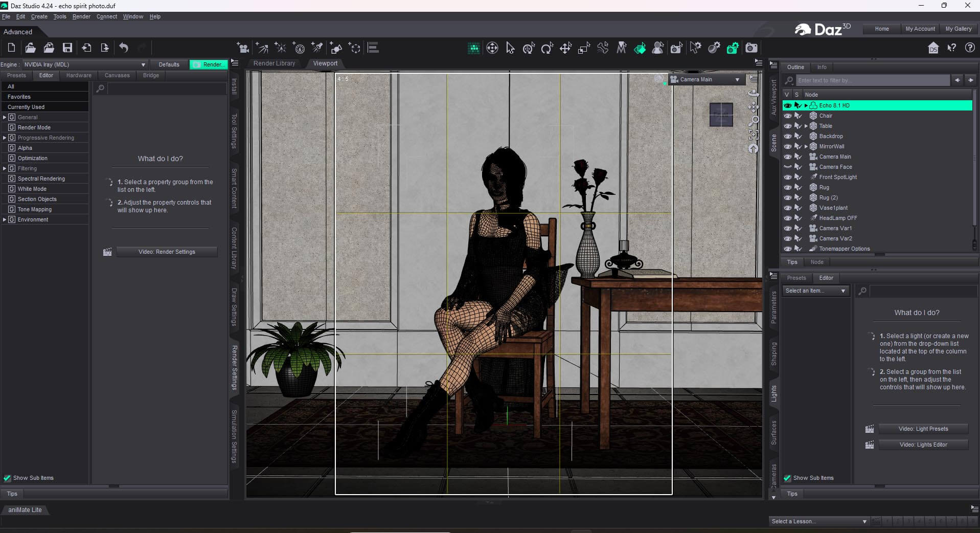Open the interactive help question-mark icon
The height and width of the screenshot is (533, 980).
coord(969,48)
